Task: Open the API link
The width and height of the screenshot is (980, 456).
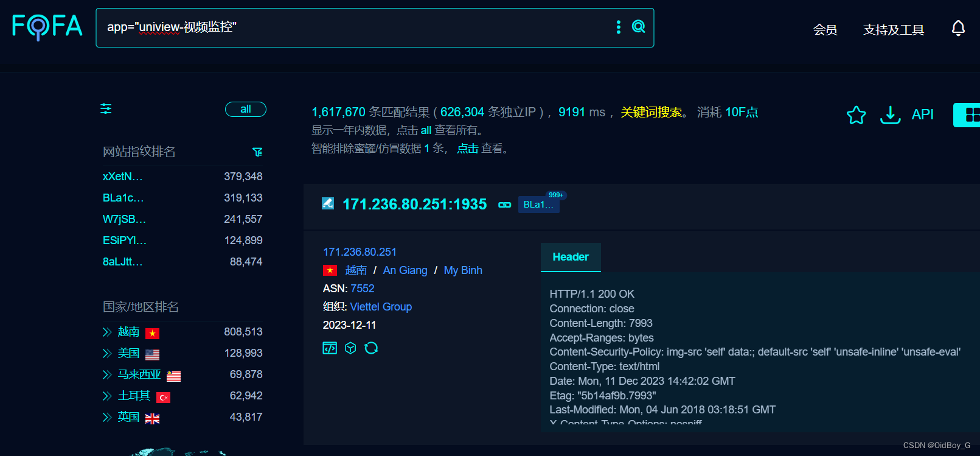Action: pyautogui.click(x=922, y=114)
